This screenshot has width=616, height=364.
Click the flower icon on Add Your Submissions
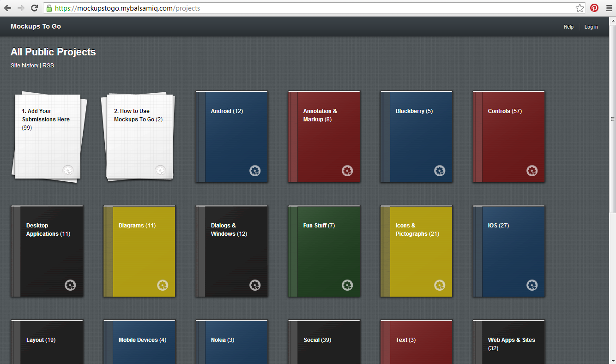pos(68,170)
